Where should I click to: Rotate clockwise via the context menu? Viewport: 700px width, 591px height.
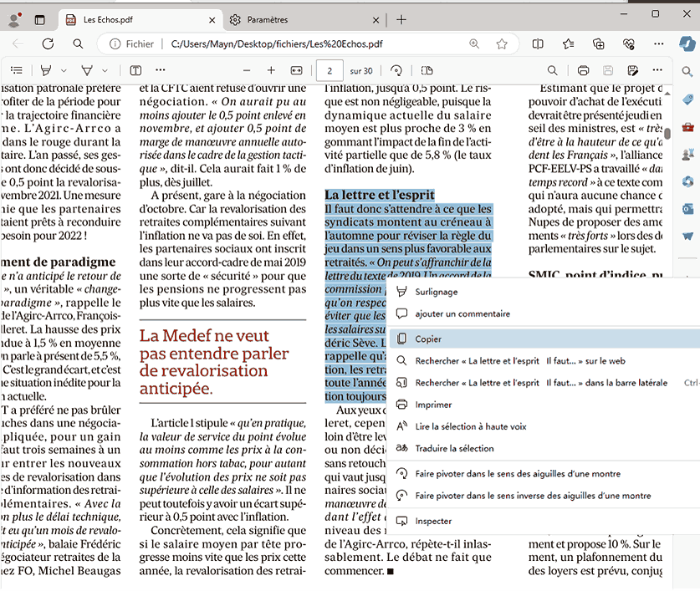tap(544, 474)
